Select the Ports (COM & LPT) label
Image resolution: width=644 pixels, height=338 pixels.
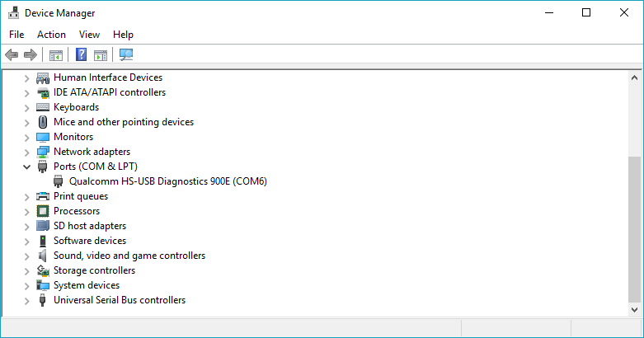click(x=96, y=167)
